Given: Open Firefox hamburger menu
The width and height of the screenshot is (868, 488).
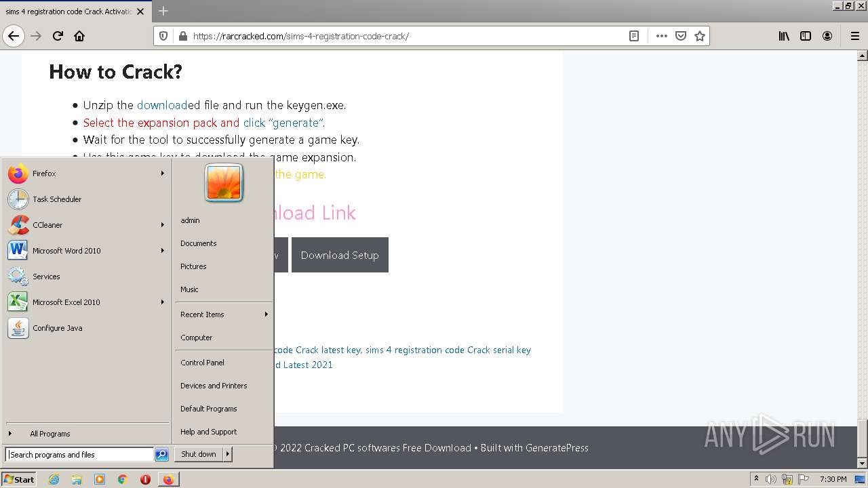Looking at the screenshot, I should [x=854, y=36].
